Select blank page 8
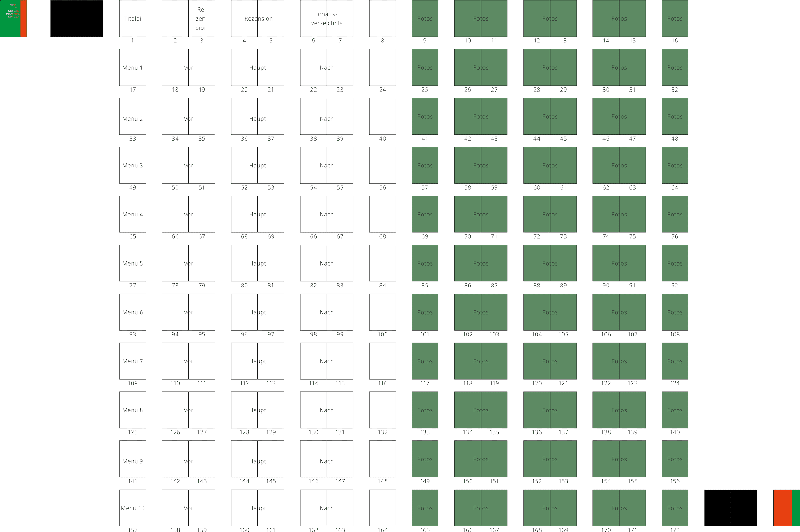 coord(382,18)
